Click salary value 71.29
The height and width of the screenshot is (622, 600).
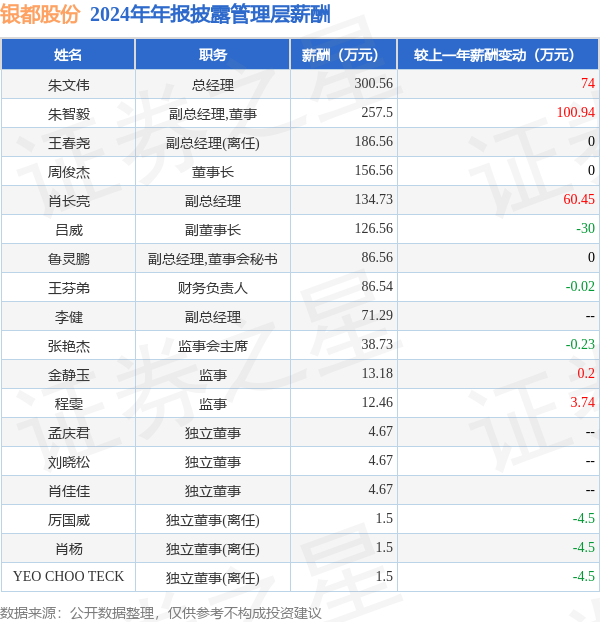tap(377, 315)
